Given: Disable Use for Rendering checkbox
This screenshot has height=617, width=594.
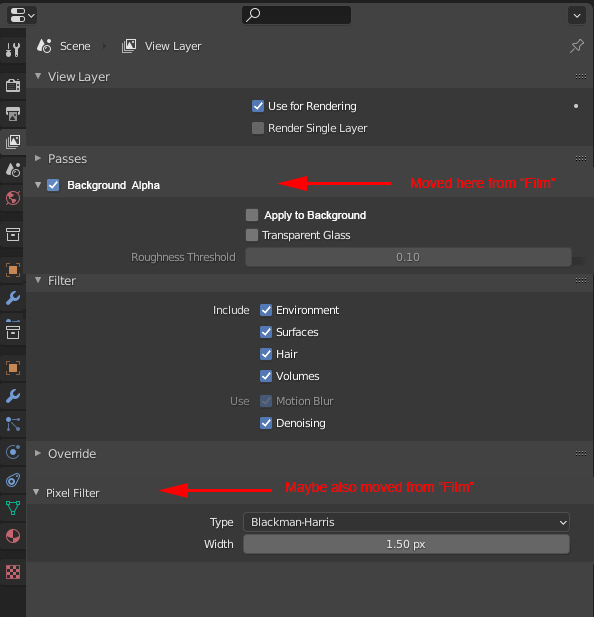Looking at the screenshot, I should (258, 106).
